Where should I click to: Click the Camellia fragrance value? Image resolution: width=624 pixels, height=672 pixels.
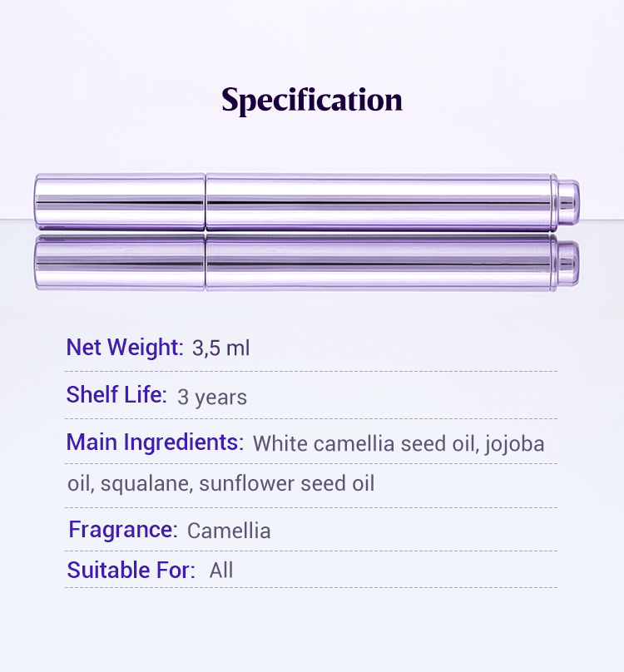pos(229,531)
